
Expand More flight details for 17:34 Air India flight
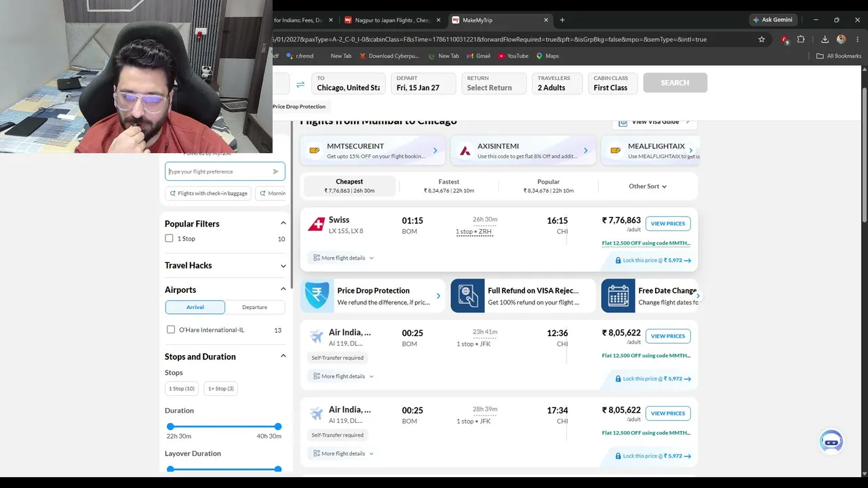[343, 453]
